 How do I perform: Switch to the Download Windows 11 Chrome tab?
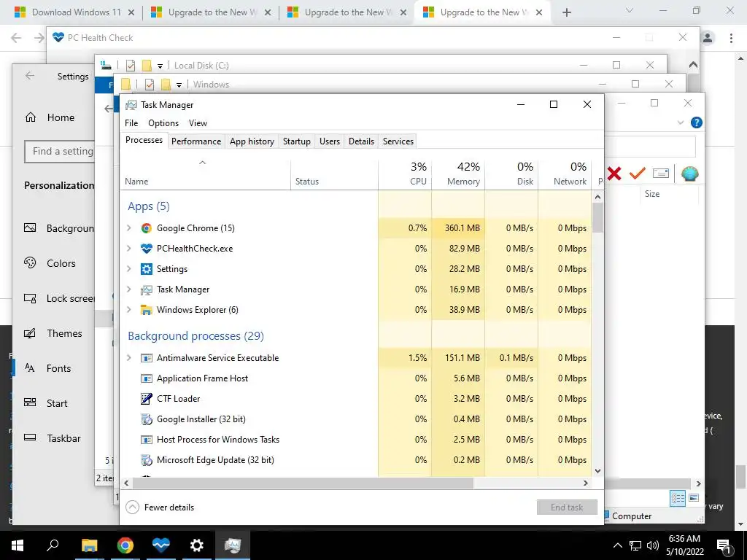pos(76,12)
